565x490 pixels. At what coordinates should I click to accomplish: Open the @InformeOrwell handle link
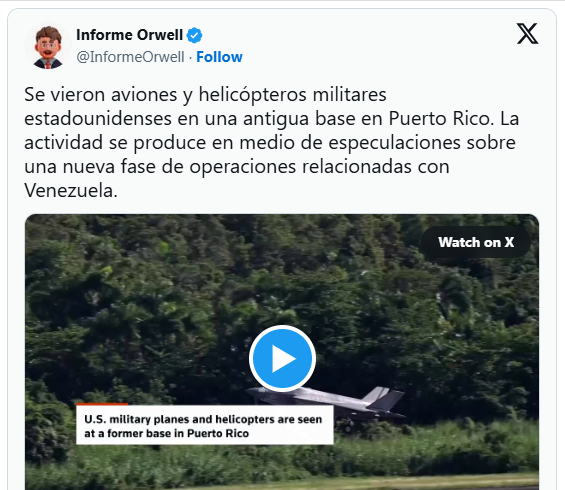(130, 57)
